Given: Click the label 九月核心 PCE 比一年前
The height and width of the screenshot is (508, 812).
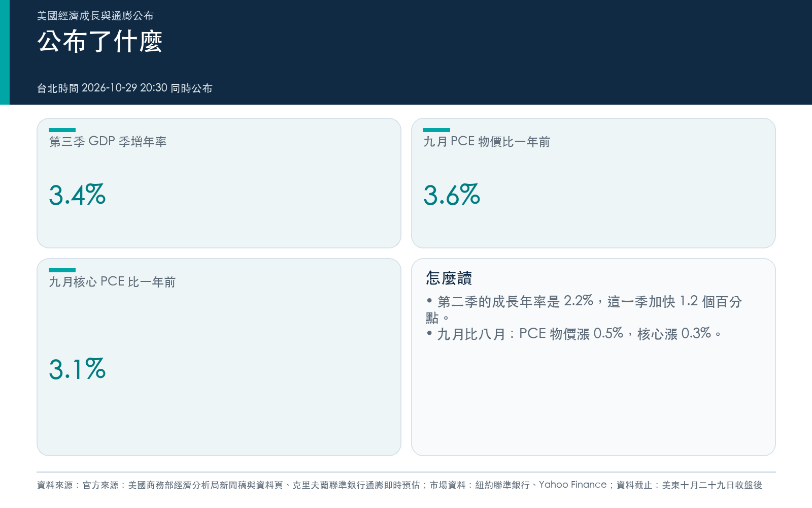Looking at the screenshot, I should point(112,281).
